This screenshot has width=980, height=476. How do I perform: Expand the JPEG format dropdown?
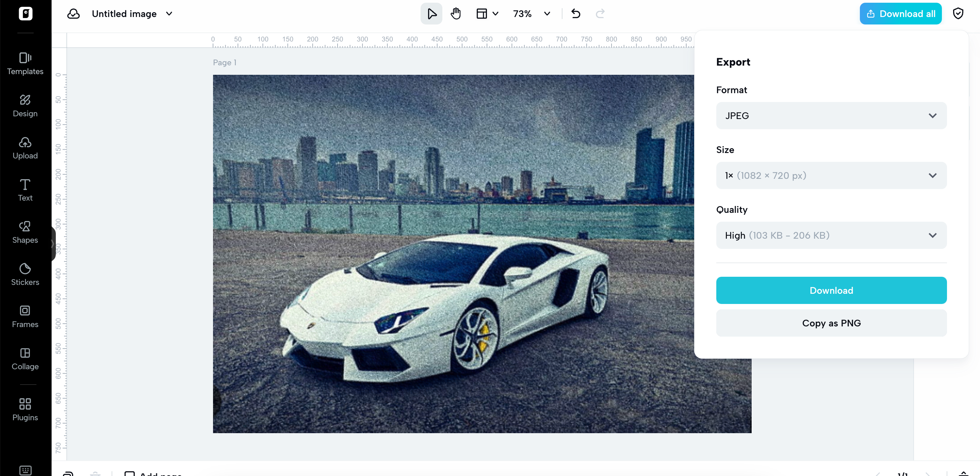click(831, 116)
